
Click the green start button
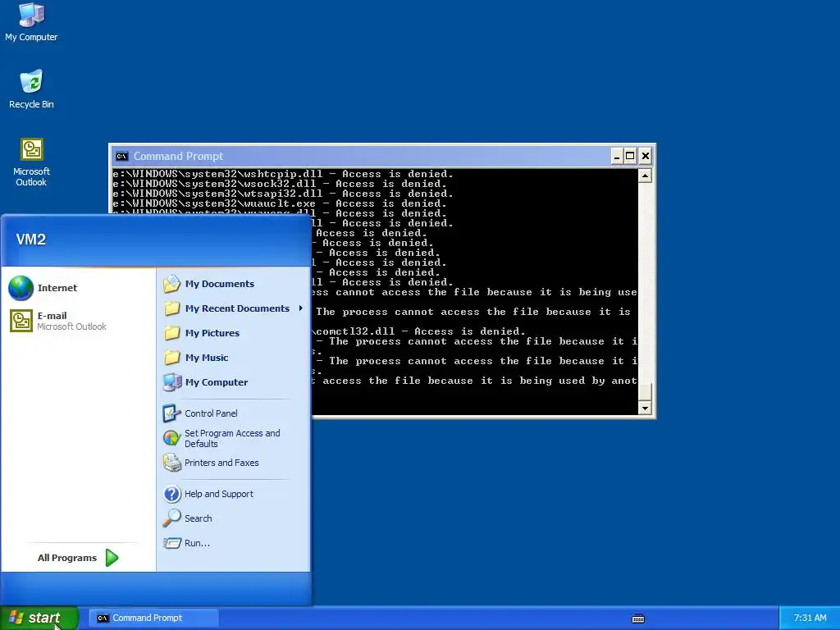39,618
